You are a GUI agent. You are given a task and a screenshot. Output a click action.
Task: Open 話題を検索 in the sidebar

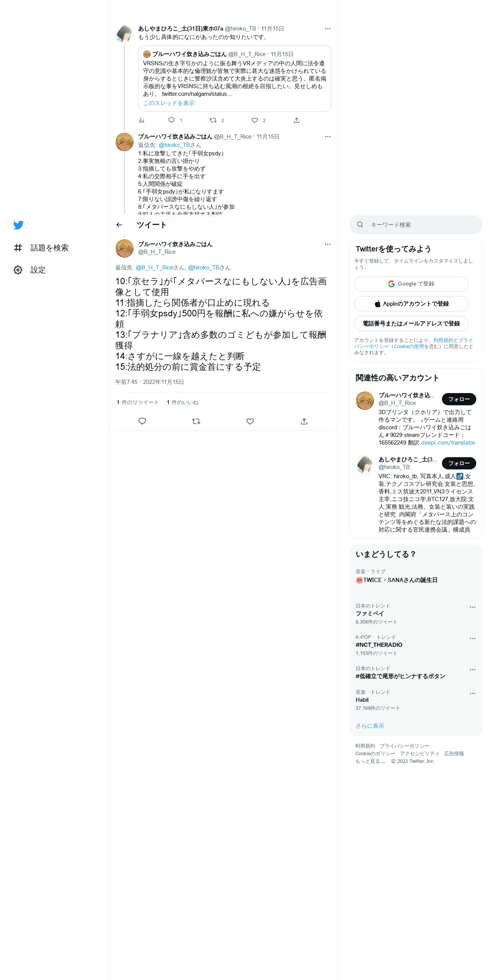tap(41, 248)
